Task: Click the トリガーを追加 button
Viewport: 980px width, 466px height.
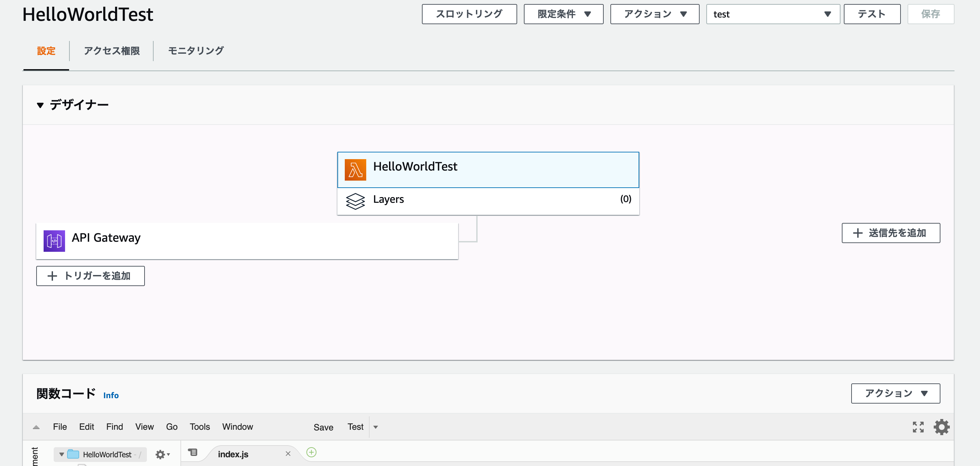Action: pyautogui.click(x=90, y=276)
